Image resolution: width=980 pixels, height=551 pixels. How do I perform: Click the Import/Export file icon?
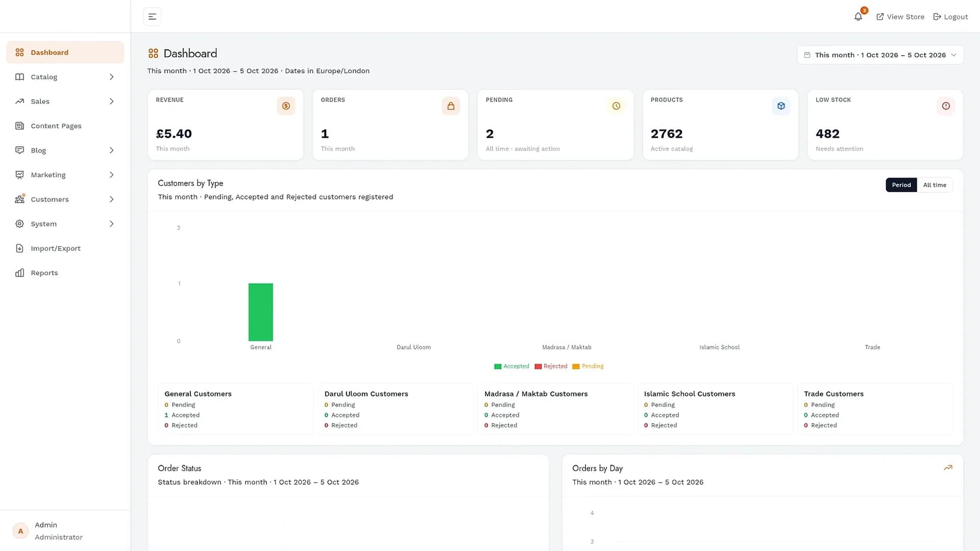(19, 248)
